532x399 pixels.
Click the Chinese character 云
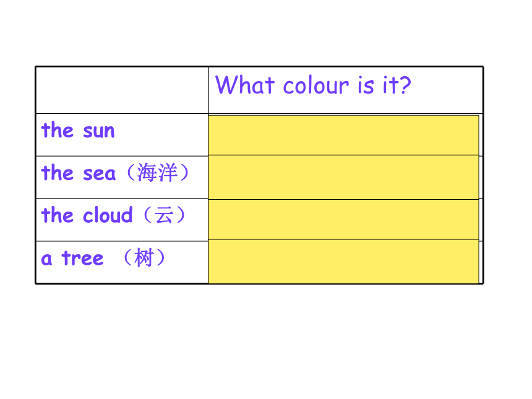coord(164,215)
